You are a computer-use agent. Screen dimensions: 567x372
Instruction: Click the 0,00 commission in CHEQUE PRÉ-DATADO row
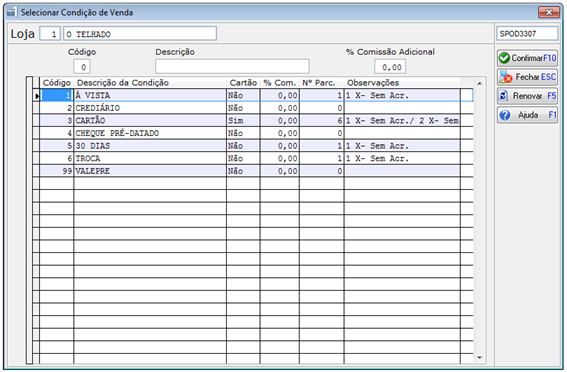[287, 133]
